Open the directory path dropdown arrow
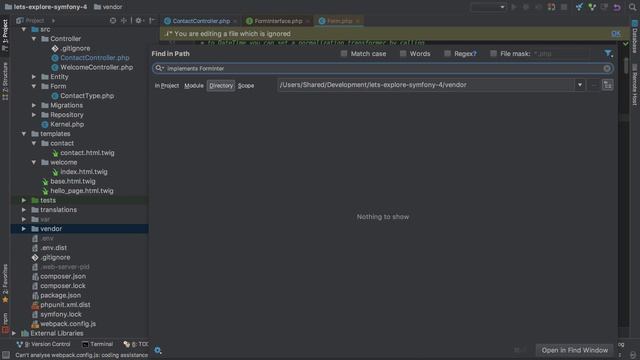 click(580, 85)
